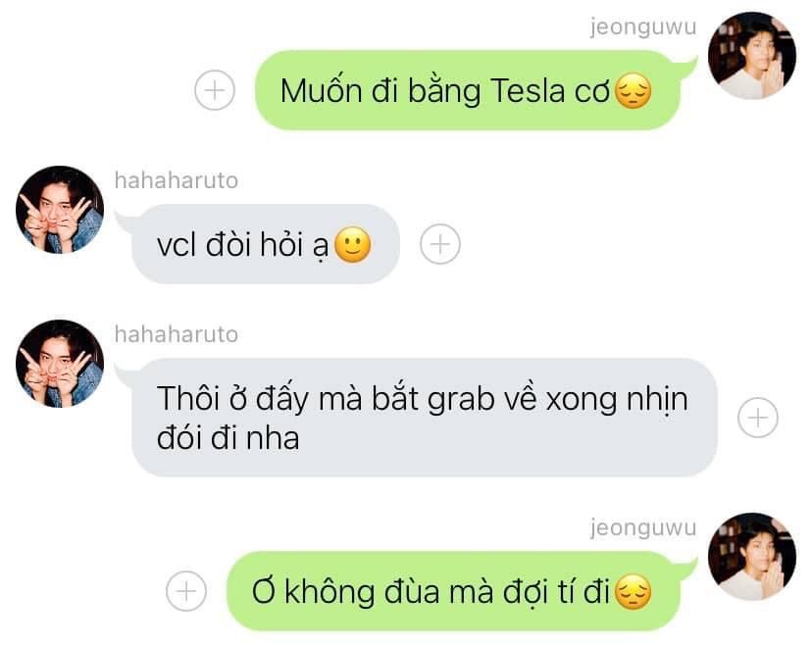Tap plus icon beside 'Muốn đi bằng Tesla cơ'

click(x=215, y=90)
